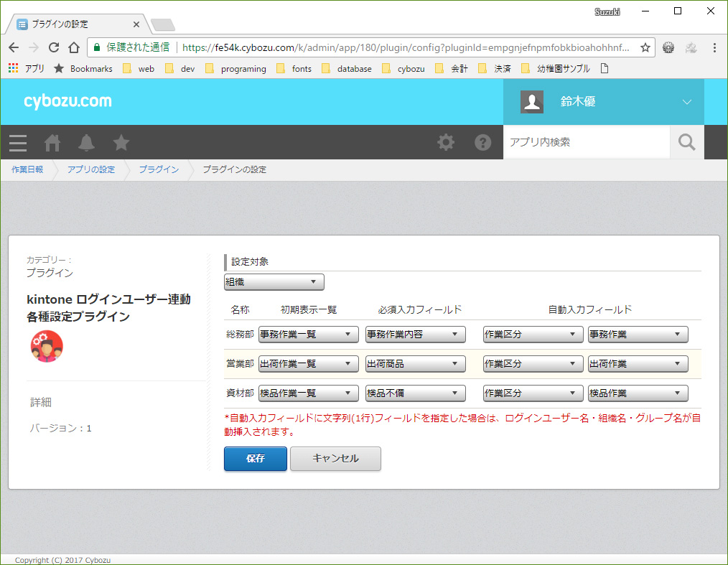Click the 資材部 row label
The image size is (728, 565).
click(x=240, y=393)
